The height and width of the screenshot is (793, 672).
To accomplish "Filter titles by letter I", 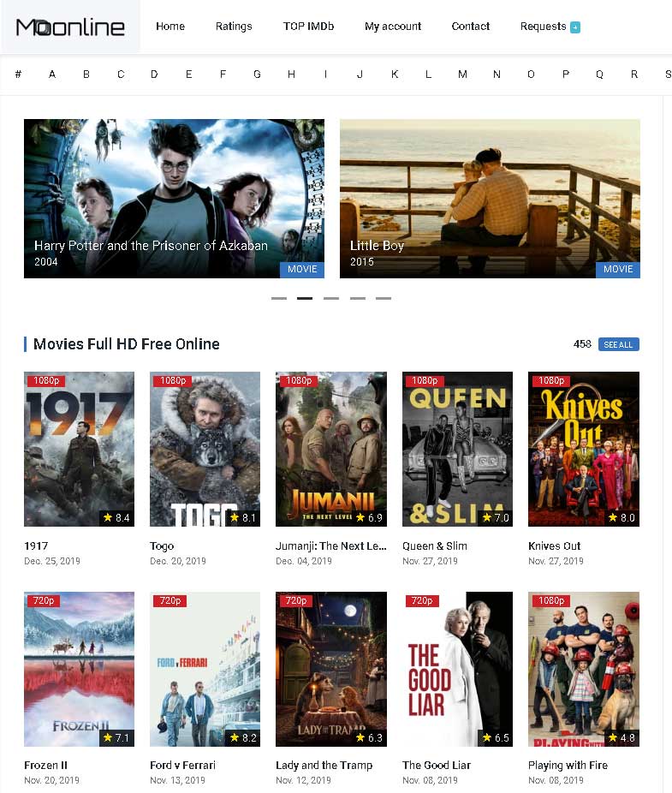I will coord(325,75).
